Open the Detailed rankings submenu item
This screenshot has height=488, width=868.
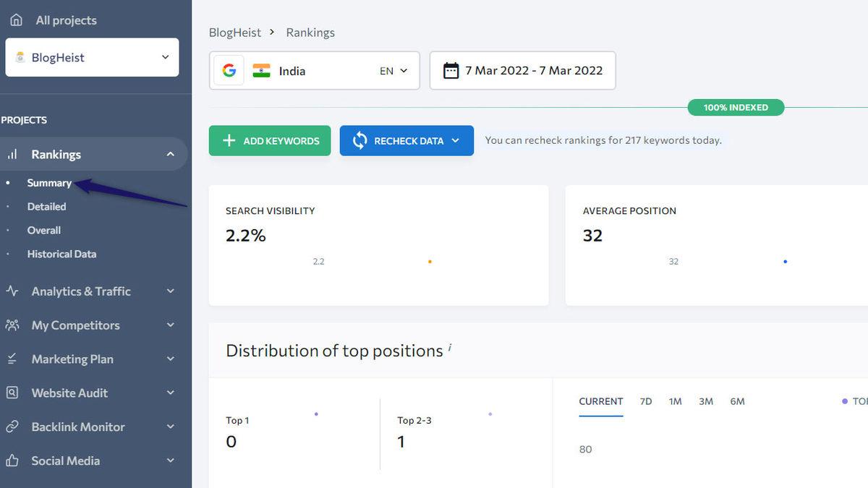click(46, 207)
